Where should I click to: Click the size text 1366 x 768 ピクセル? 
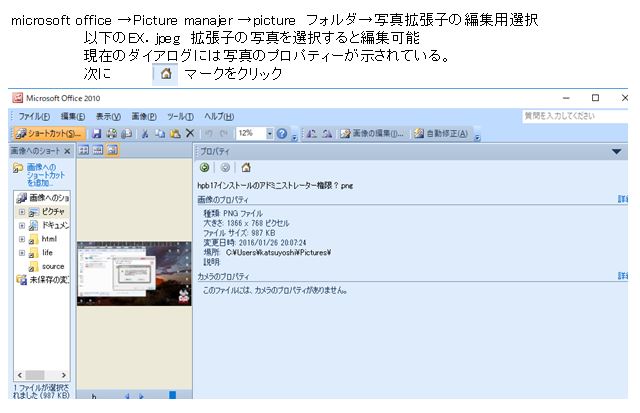258,223
